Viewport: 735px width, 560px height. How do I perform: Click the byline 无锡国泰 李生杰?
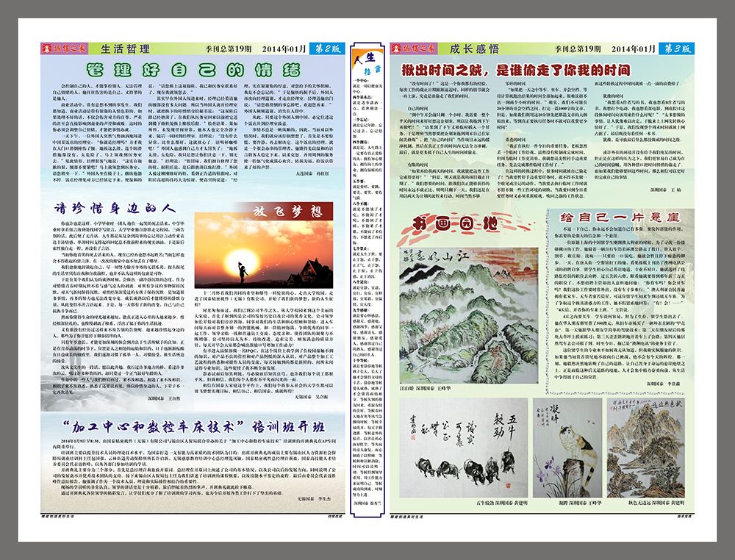(314, 499)
